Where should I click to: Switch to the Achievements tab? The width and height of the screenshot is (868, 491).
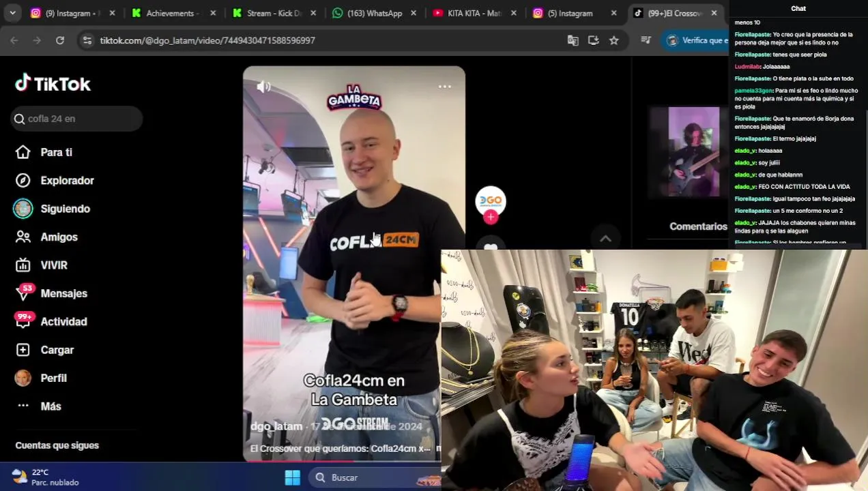coord(173,13)
